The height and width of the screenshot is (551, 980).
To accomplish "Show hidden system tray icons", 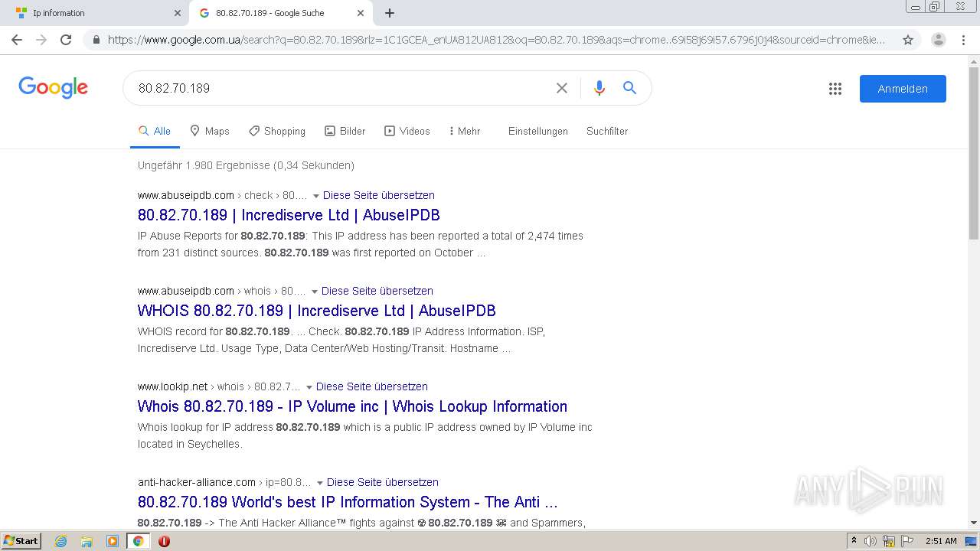I will coord(854,541).
